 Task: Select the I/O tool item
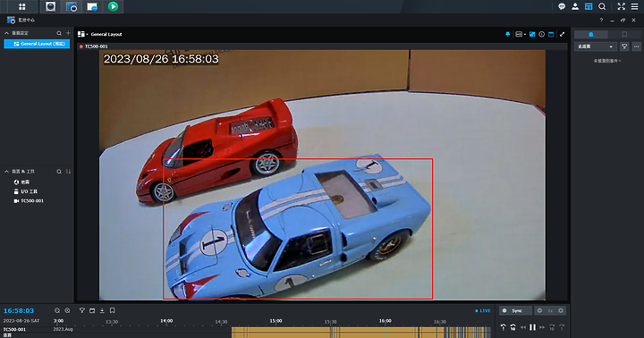coord(25,191)
